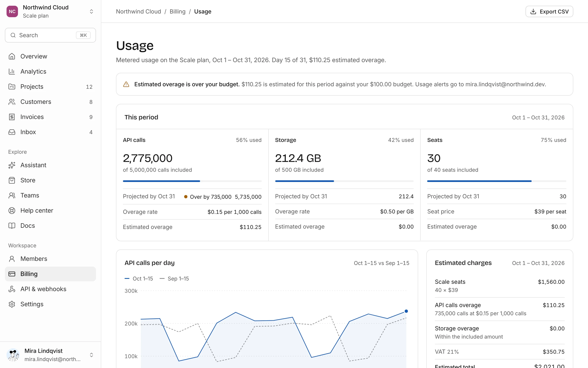Expand the Northwind Cloud workspace switcher chevron
The image size is (588, 368).
click(91, 11)
